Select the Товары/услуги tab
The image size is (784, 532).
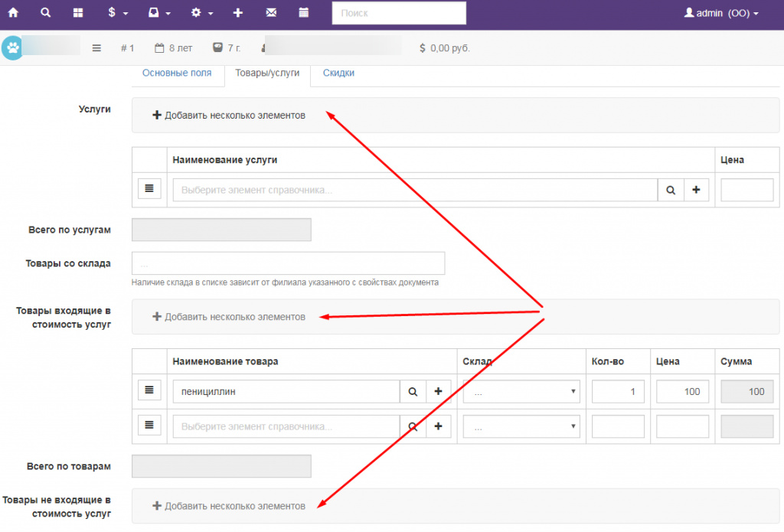267,73
